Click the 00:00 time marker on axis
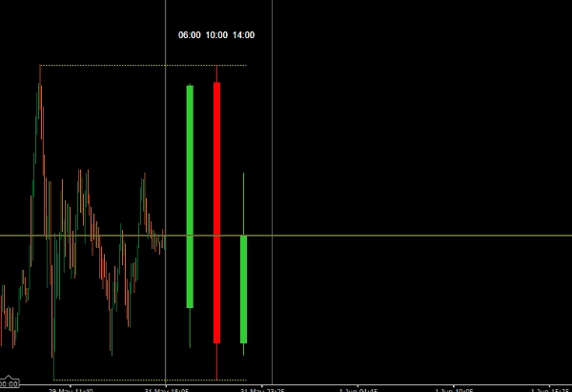This screenshot has height=392, width=572. (9, 384)
